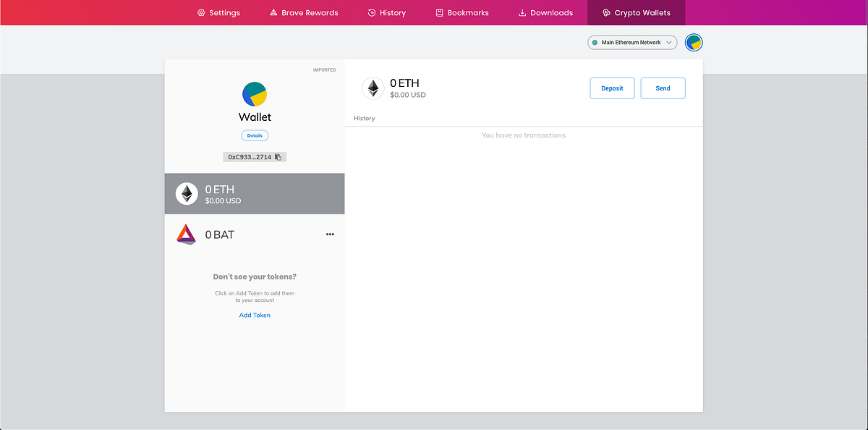868x430 pixels.
Task: Click the History section label
Action: click(x=365, y=118)
